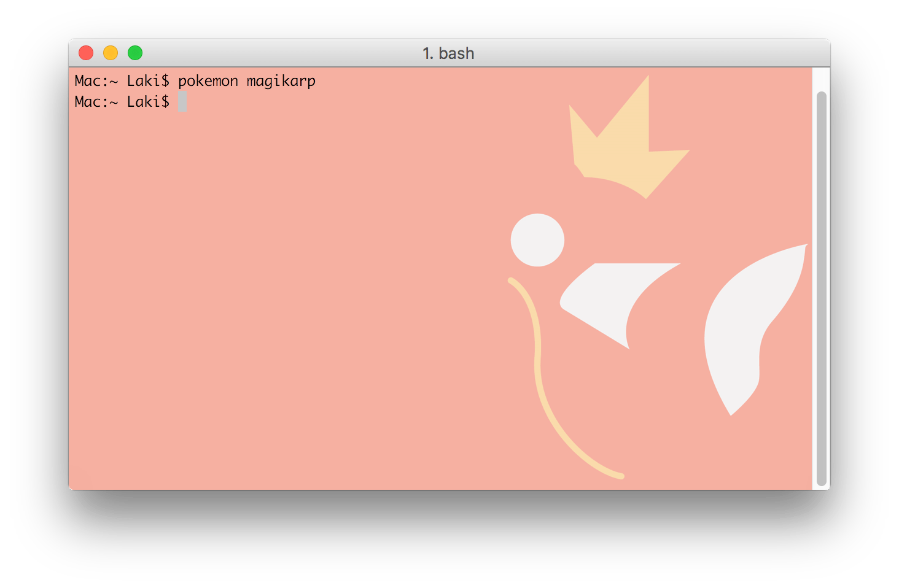
Task: Minimize the terminal with the yellow button
Action: (x=111, y=53)
